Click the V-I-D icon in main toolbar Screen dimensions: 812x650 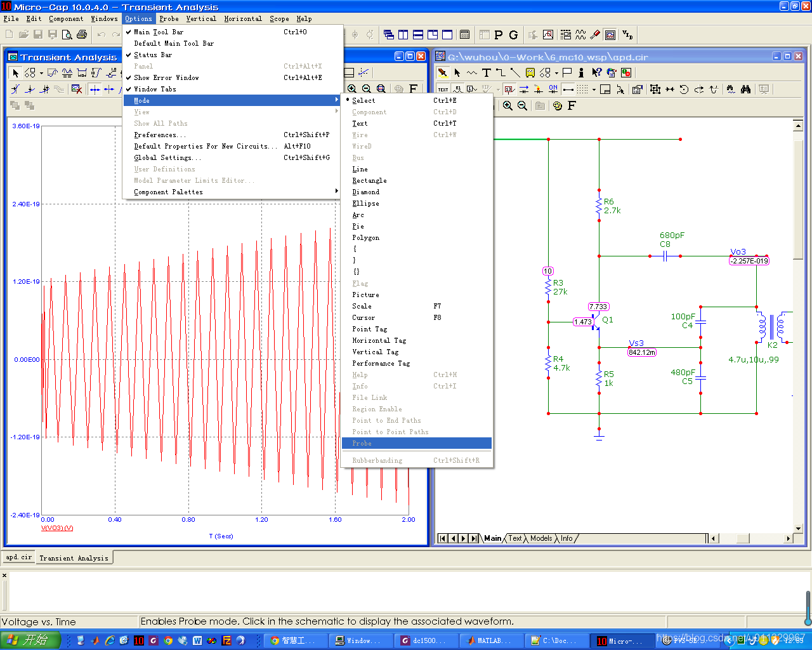tap(627, 34)
